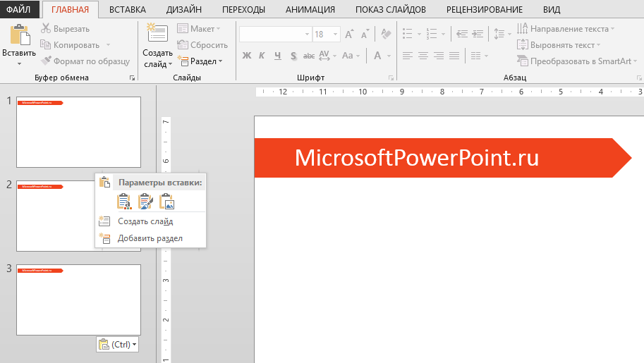The height and width of the screenshot is (363, 644).
Task: Clear all formatting eraser icon
Action: (386, 34)
